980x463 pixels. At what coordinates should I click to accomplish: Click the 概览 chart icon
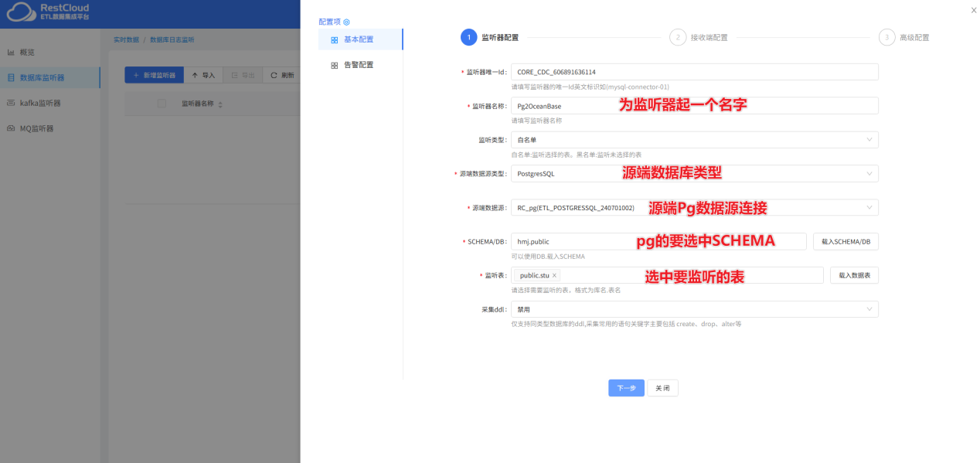coord(11,53)
